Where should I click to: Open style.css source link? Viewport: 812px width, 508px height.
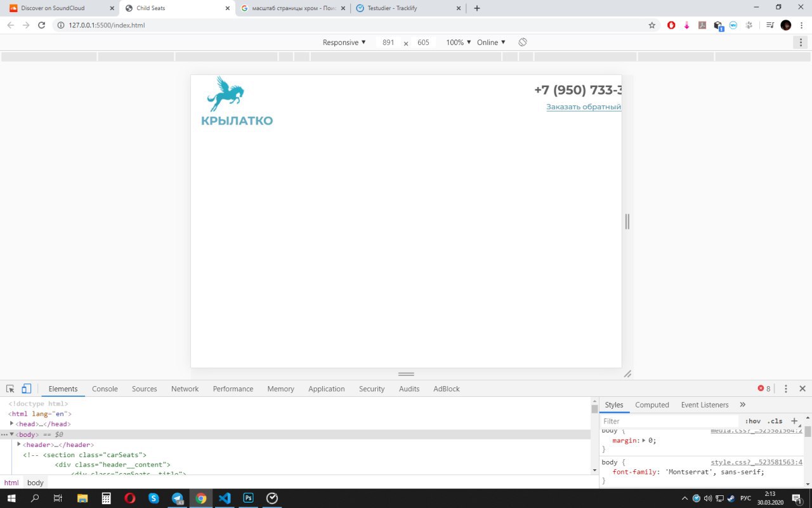(756, 462)
